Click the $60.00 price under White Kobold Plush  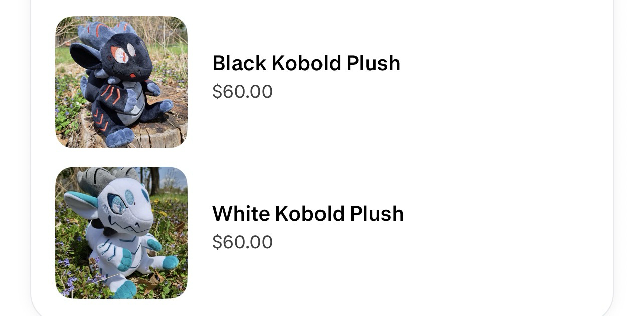[x=242, y=242]
